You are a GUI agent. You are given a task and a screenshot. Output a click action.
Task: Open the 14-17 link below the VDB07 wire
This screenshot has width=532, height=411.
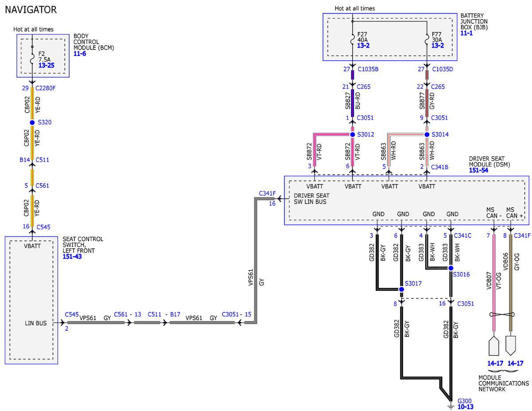(495, 363)
